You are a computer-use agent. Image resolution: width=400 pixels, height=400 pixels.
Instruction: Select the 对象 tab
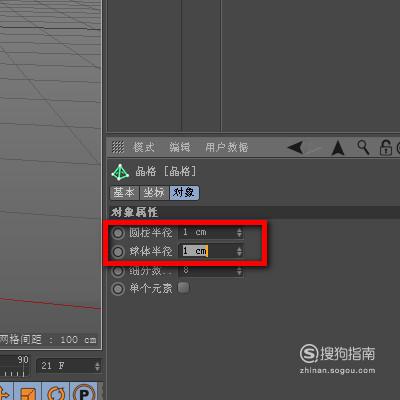pyautogui.click(x=184, y=193)
